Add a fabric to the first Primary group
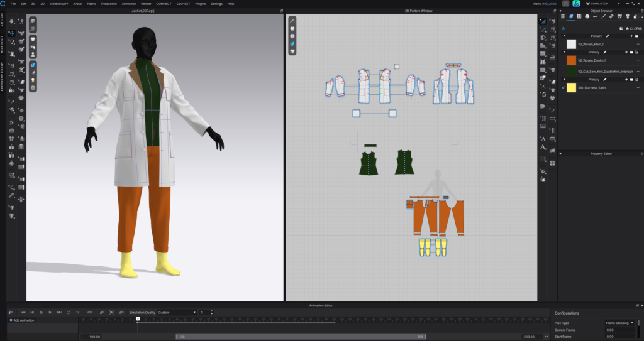The width and height of the screenshot is (644, 341). (631, 36)
